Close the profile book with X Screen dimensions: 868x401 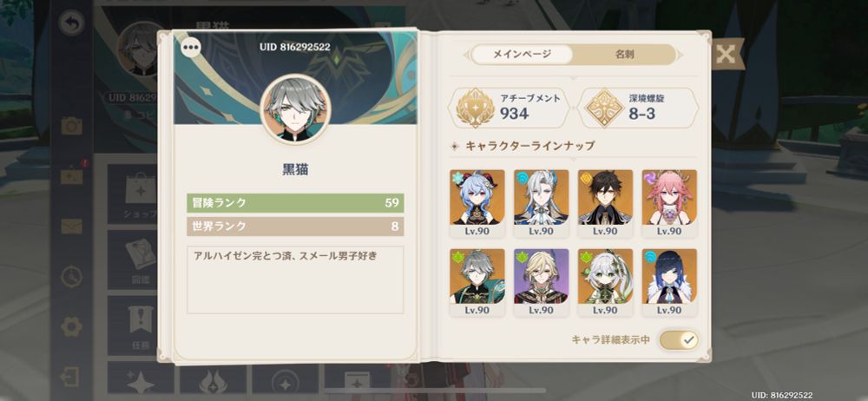(x=725, y=55)
